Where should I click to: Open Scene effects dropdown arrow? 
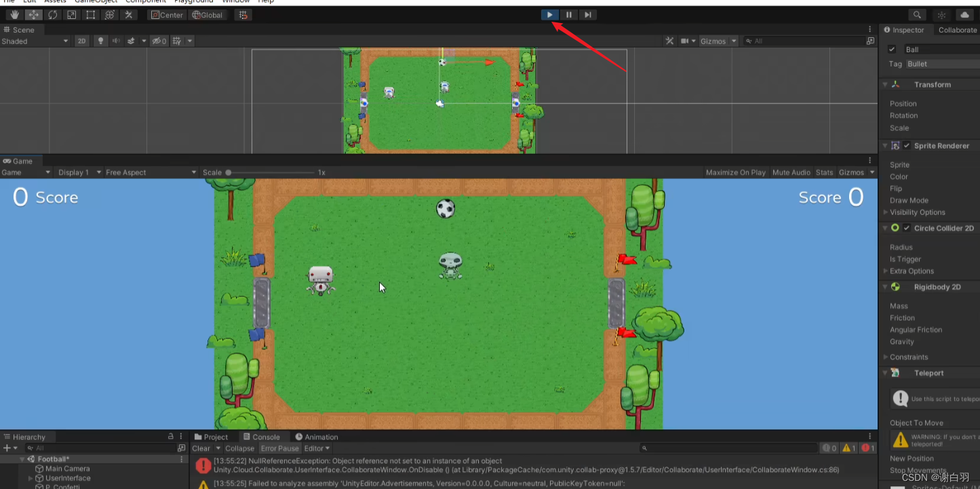click(144, 41)
